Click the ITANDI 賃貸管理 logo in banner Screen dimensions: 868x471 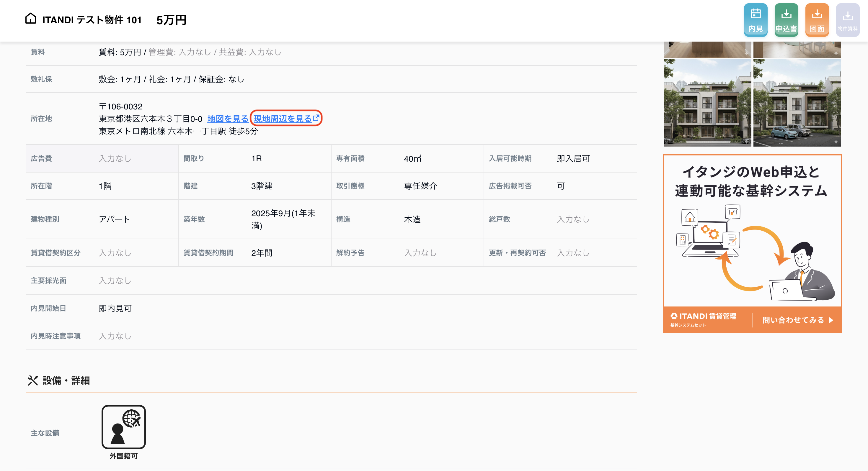pos(703,319)
